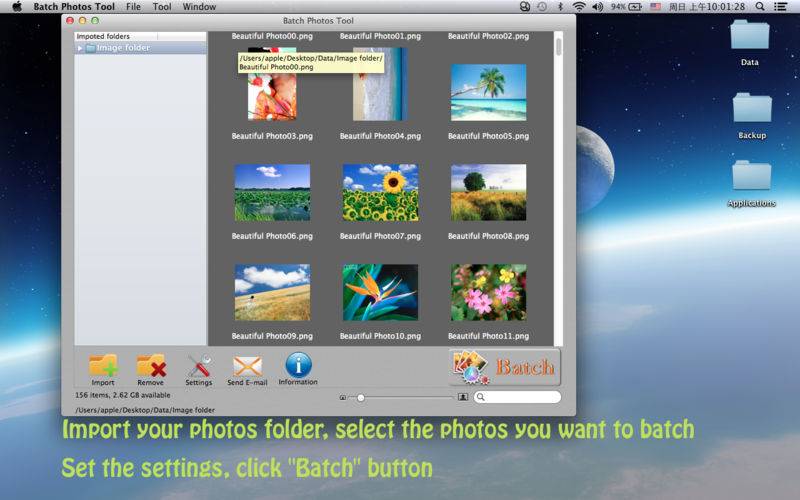The width and height of the screenshot is (800, 500).
Task: Click the menu bar clock showing 10:01:28
Action: click(x=707, y=7)
